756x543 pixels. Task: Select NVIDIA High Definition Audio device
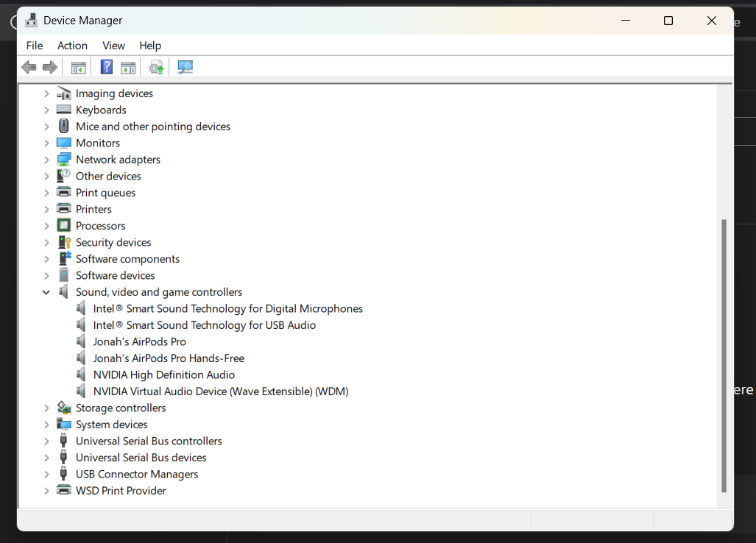point(164,375)
